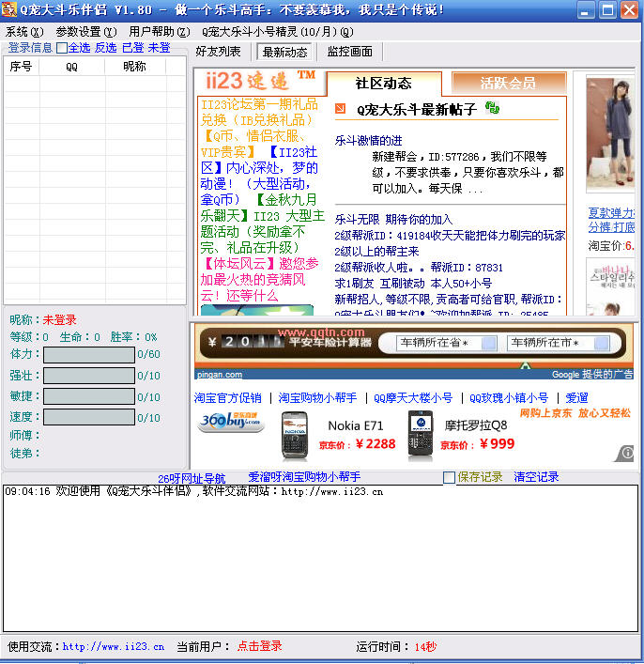Open the Q宠大乐斗小号精灵 menu
The image size is (644, 664).
277,32
